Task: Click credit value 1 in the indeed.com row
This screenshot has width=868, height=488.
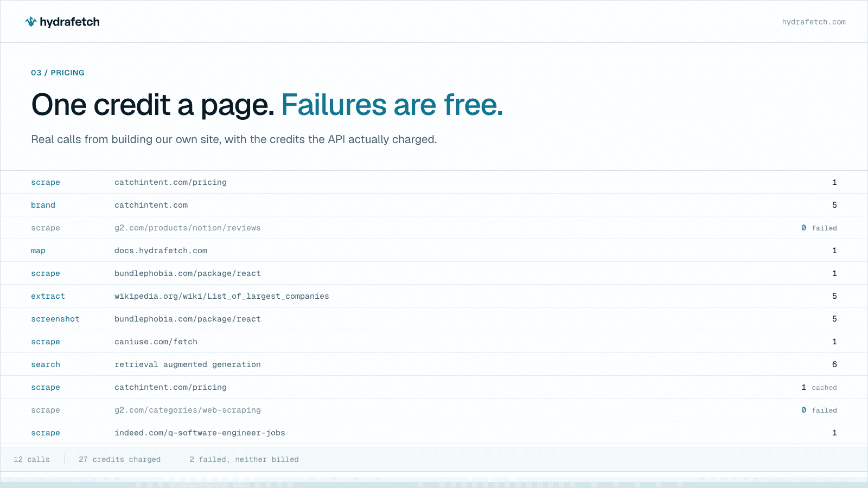Action: point(834,433)
